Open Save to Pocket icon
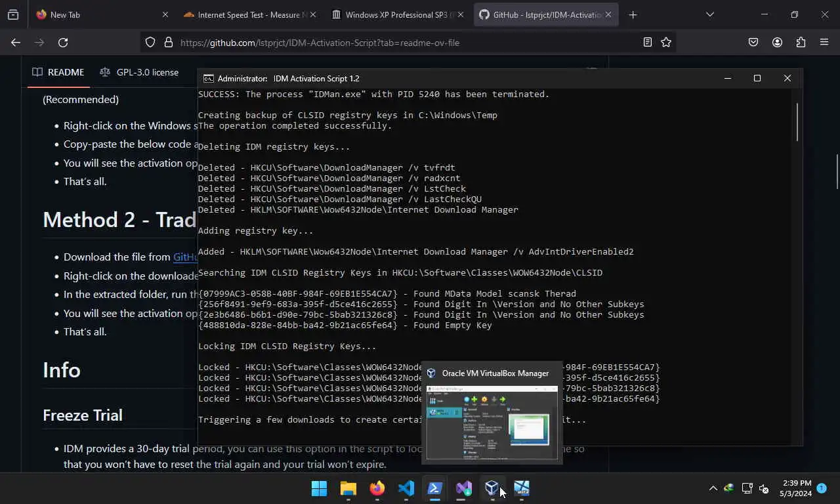Viewport: 840px width, 504px height. (x=753, y=42)
